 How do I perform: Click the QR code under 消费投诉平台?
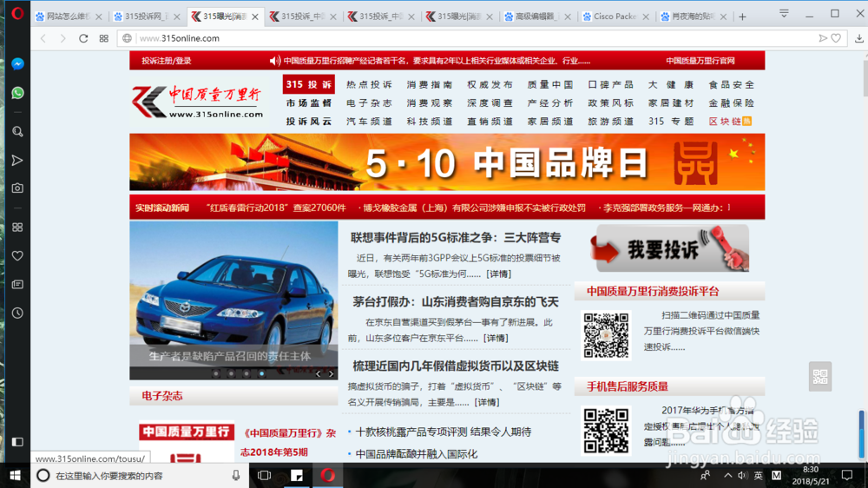606,335
